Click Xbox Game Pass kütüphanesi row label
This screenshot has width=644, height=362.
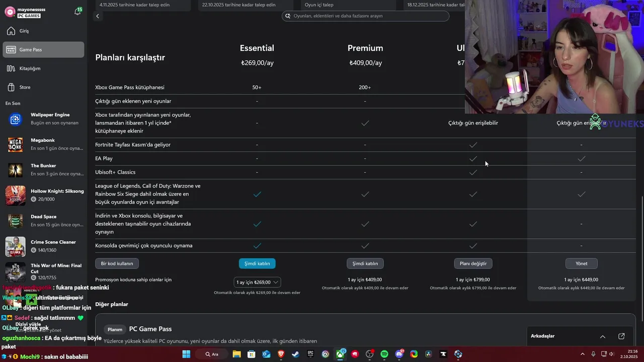[130, 87]
